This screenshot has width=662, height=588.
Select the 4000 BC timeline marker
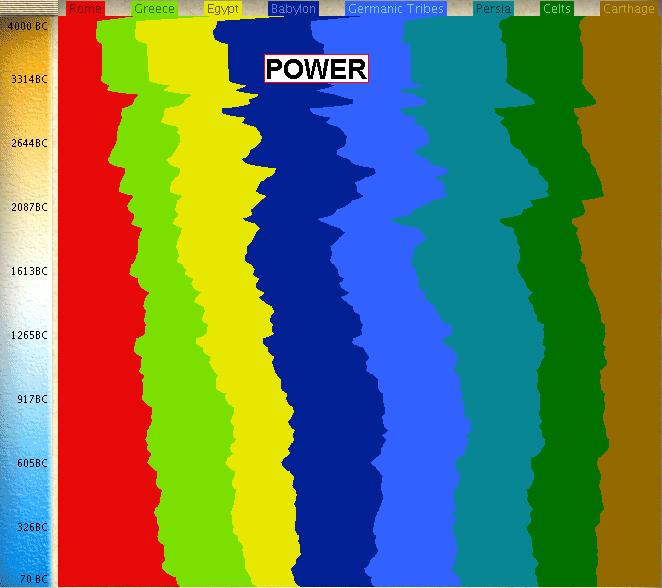[x=26, y=24]
